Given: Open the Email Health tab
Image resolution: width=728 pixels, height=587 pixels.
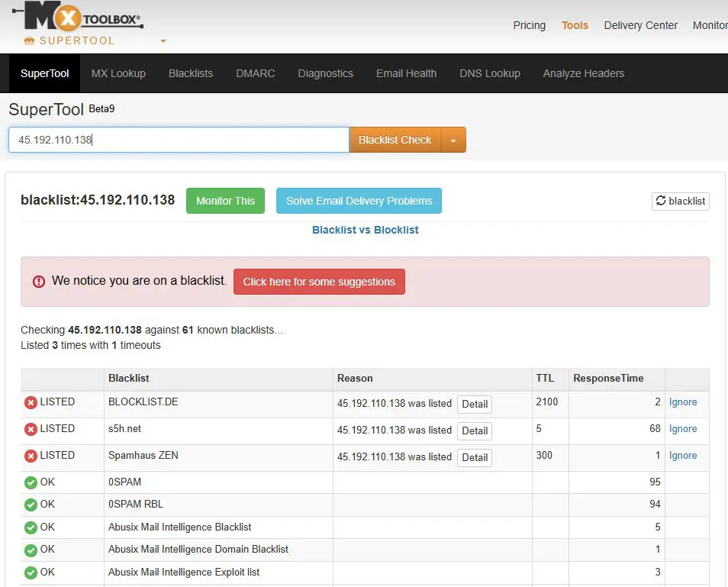Looking at the screenshot, I should pos(406,73).
